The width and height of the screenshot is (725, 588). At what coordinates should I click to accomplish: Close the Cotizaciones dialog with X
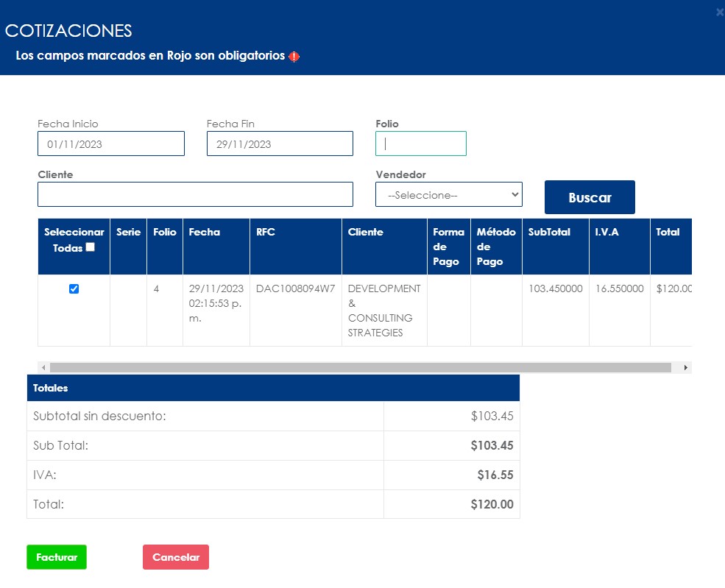pyautogui.click(x=719, y=12)
